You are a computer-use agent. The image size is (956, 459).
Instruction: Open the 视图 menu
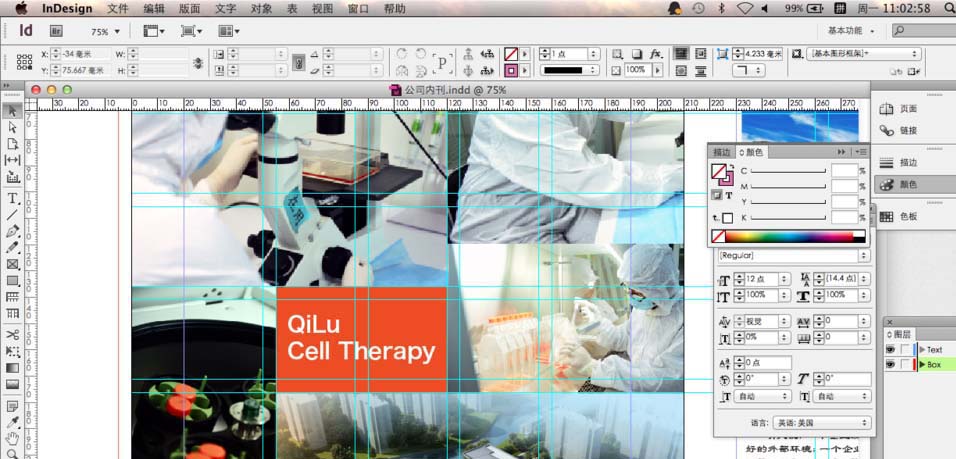click(x=323, y=9)
